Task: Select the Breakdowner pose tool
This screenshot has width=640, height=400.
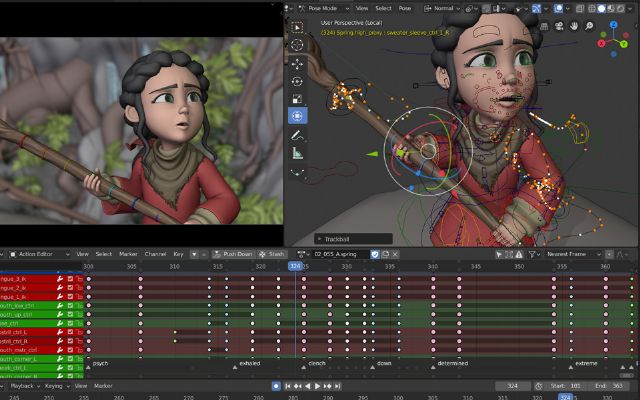Action: 297,172
